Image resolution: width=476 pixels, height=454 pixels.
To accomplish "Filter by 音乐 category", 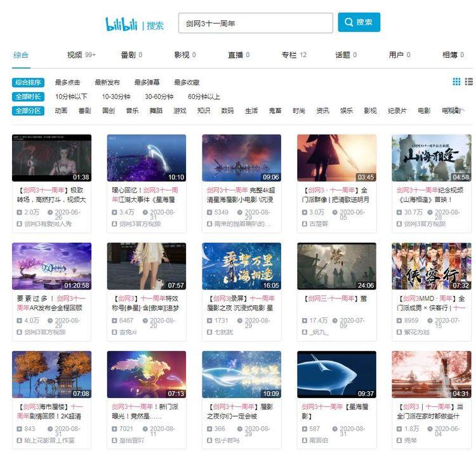I will point(133,111).
